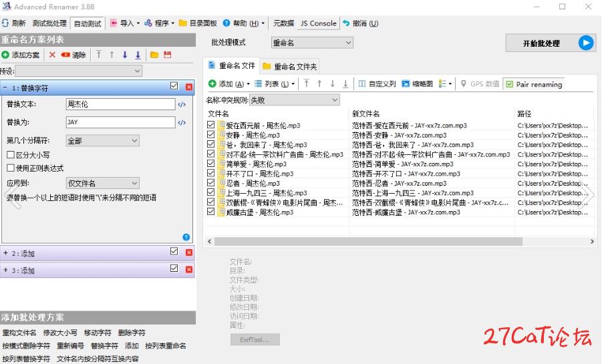
Task: Click the red X delete method icon
Action: tap(52, 55)
